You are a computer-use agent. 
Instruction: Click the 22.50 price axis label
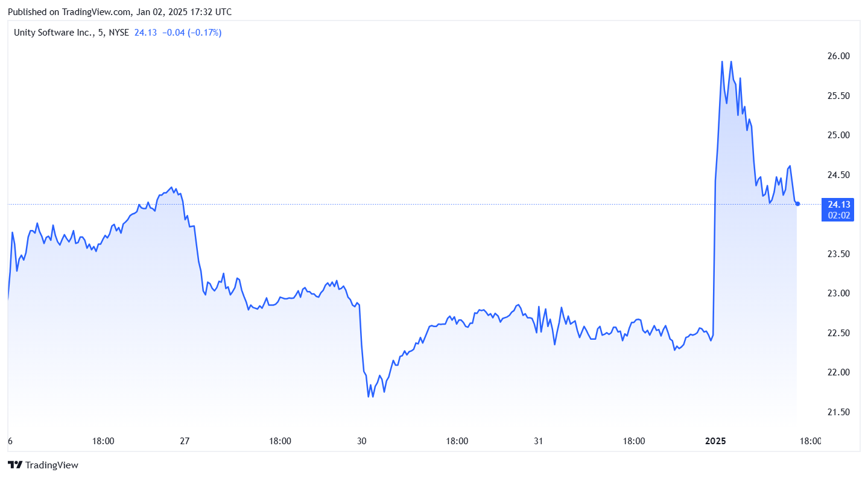click(838, 333)
